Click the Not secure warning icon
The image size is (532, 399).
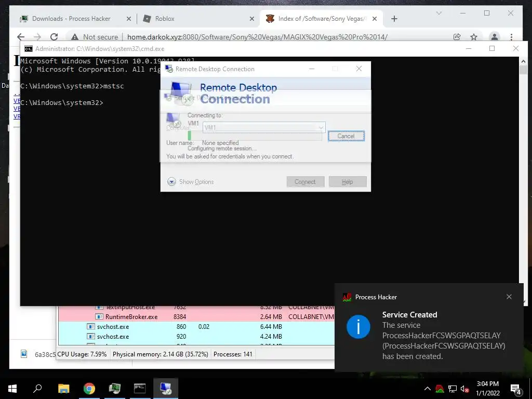[75, 37]
